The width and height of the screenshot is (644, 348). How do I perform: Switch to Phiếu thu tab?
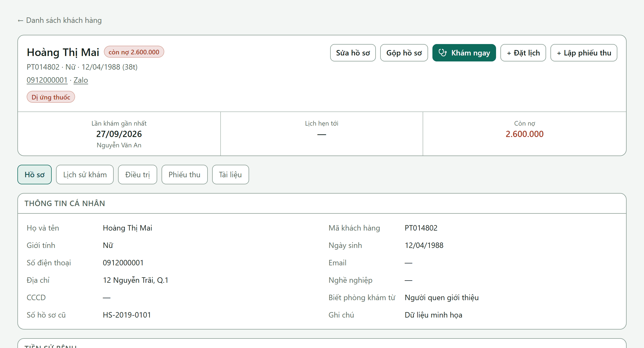coord(184,175)
